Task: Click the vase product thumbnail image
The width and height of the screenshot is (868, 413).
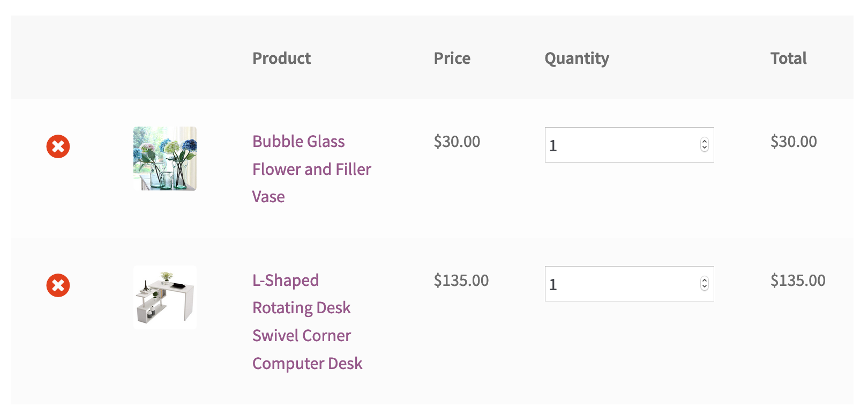Action: (x=164, y=158)
